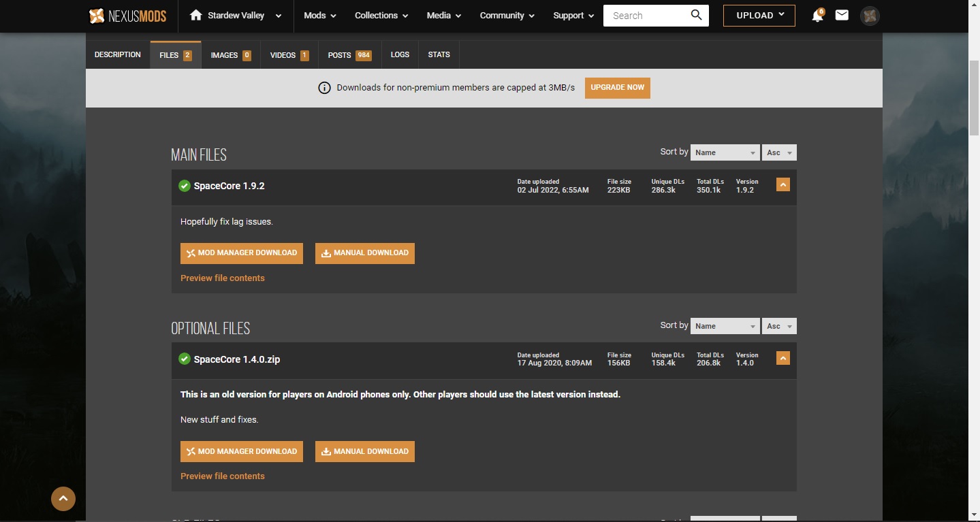Click the green check icon for SpaceCore 1.9.2
The width and height of the screenshot is (980, 522).
point(184,186)
